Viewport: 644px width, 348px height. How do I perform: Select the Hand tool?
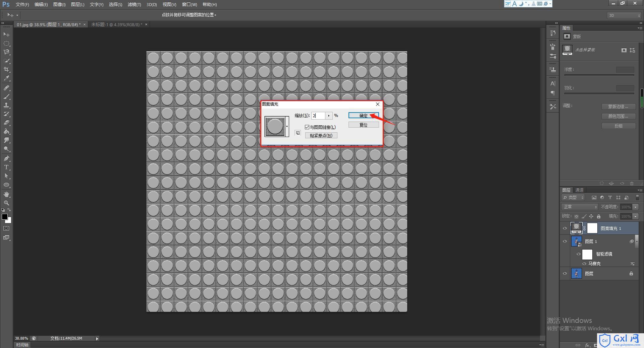(x=6, y=194)
